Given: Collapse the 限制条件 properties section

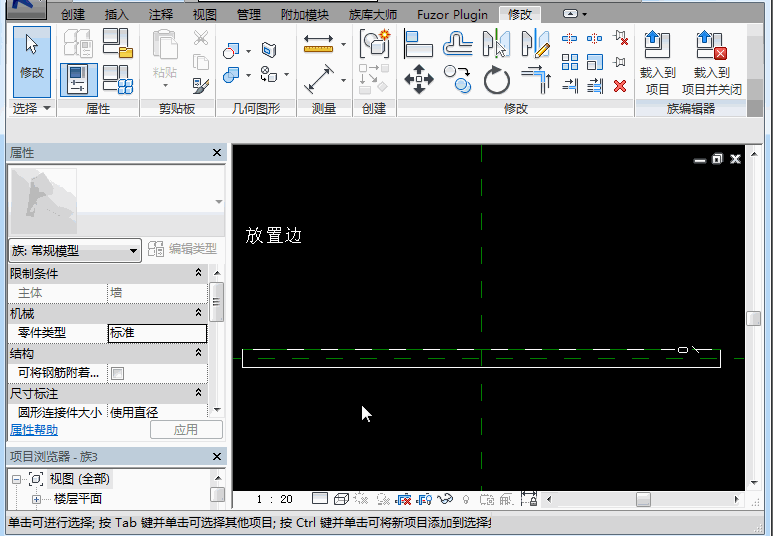Looking at the screenshot, I should [198, 273].
